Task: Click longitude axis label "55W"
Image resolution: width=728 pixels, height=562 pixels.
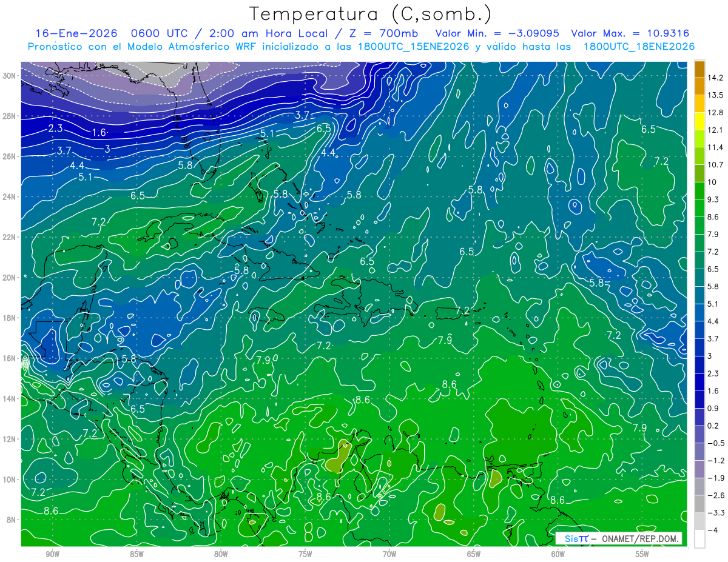Action: click(x=642, y=554)
